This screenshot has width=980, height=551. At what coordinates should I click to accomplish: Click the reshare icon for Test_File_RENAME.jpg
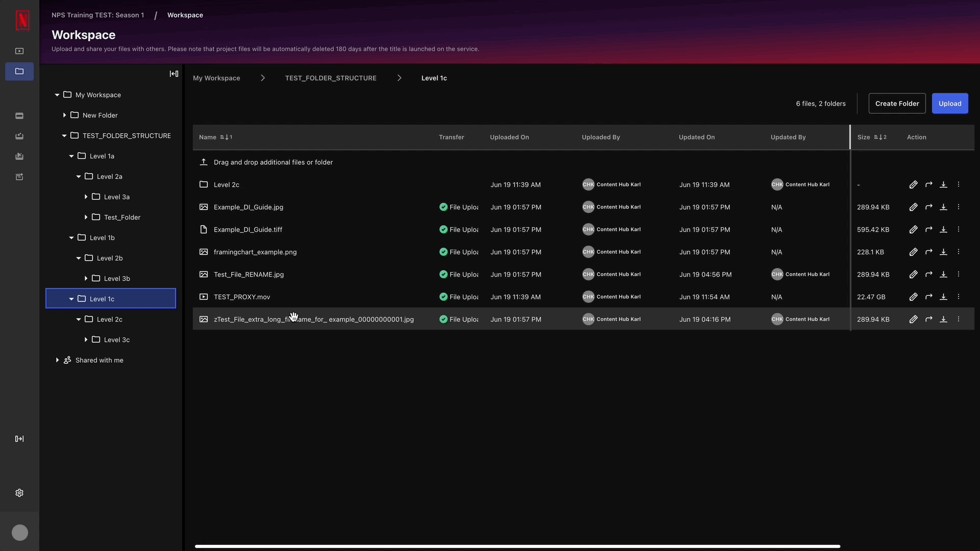pos(929,274)
